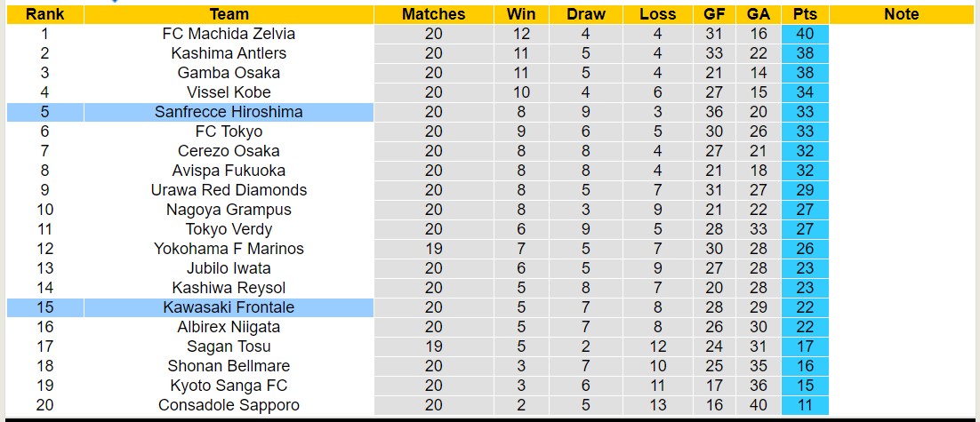Click the Urawa Red Diamonds team name

click(x=229, y=190)
